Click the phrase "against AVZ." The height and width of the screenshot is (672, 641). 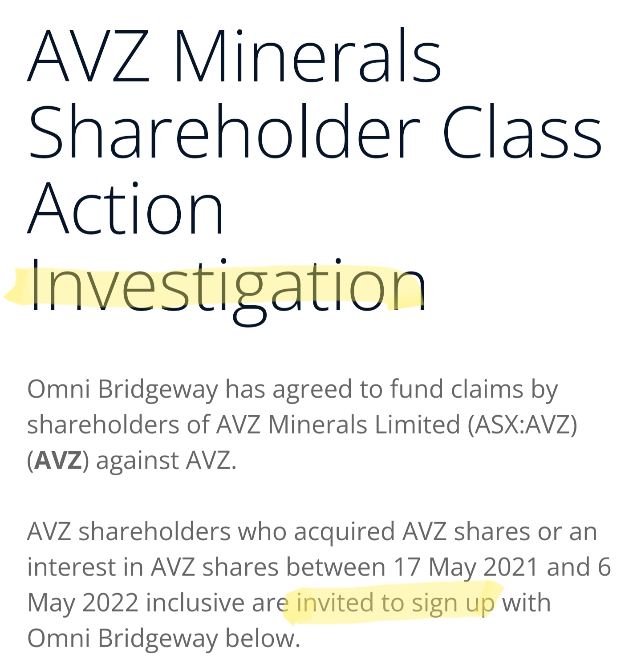pyautogui.click(x=166, y=460)
